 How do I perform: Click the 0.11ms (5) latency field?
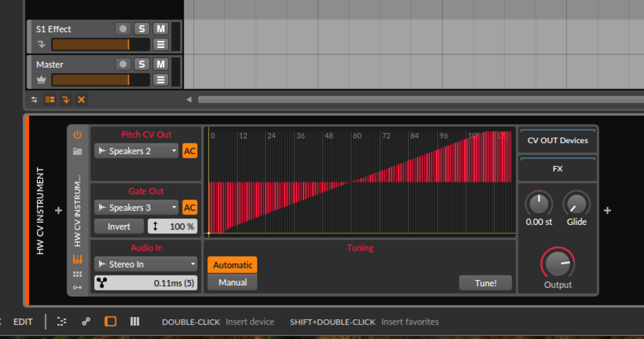coord(146,283)
